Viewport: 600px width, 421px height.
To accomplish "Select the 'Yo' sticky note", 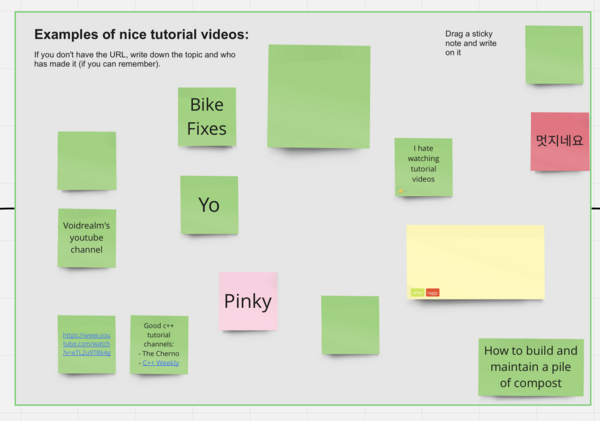I will [x=208, y=205].
